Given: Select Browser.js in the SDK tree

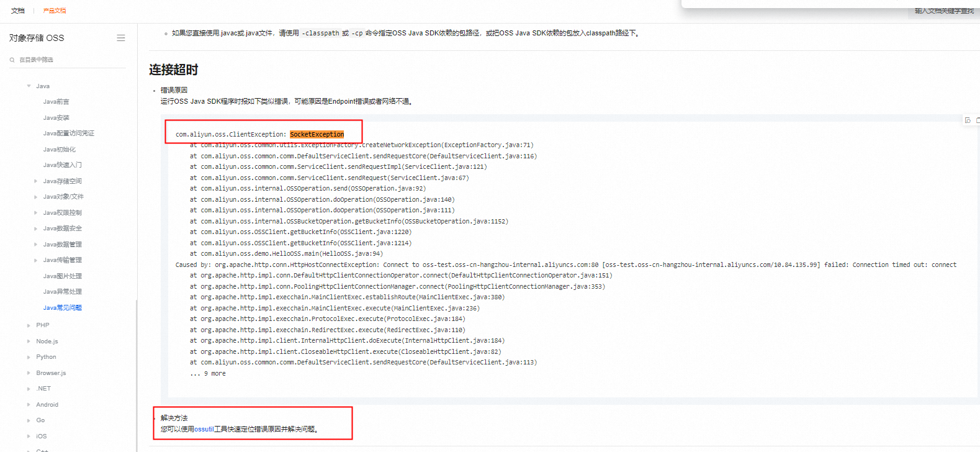Looking at the screenshot, I should pos(51,373).
